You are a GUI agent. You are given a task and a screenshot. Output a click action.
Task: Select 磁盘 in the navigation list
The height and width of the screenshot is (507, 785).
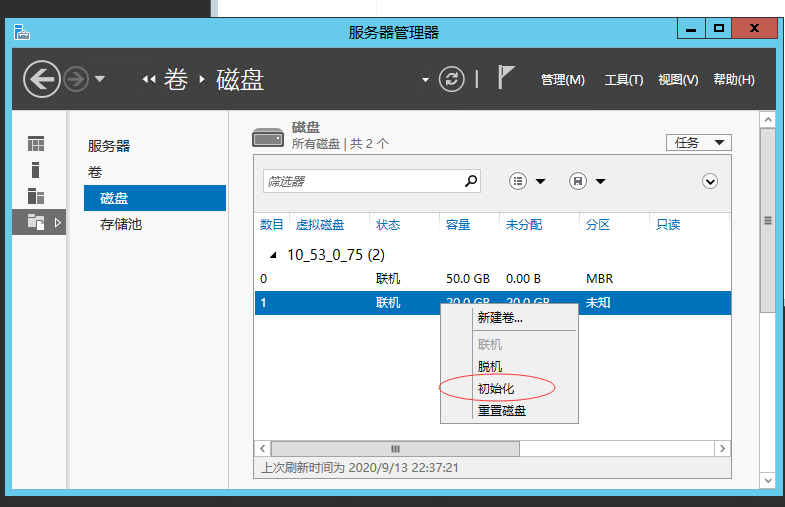(155, 198)
